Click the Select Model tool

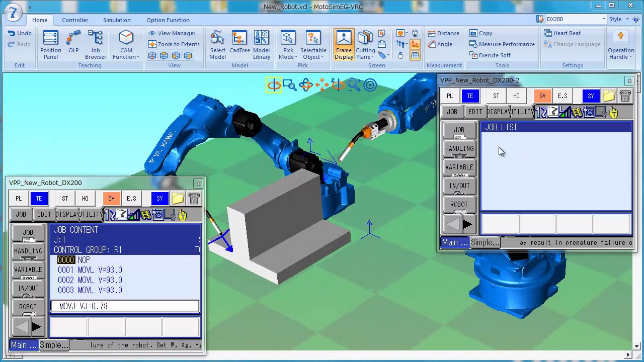[x=217, y=45]
